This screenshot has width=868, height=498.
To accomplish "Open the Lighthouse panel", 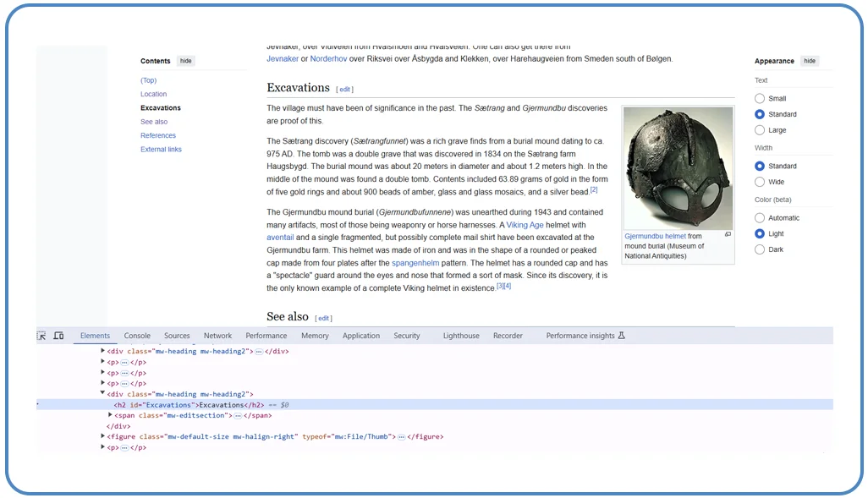I will click(x=460, y=336).
